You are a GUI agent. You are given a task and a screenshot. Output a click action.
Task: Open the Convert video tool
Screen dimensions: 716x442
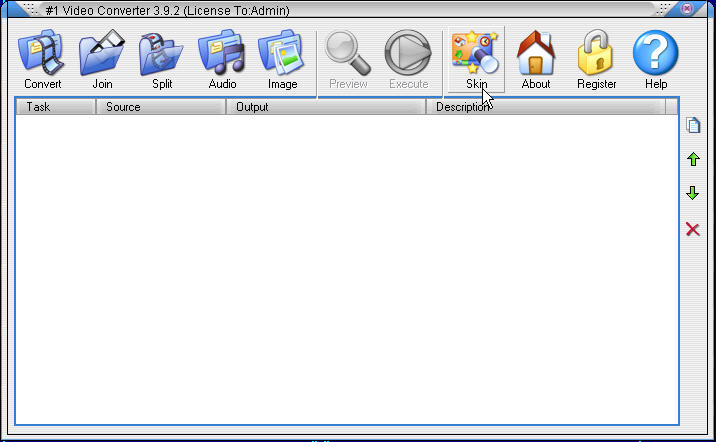[43, 60]
